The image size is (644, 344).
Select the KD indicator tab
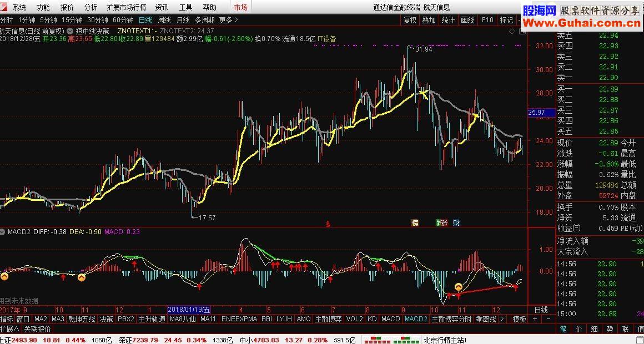(x=372, y=319)
